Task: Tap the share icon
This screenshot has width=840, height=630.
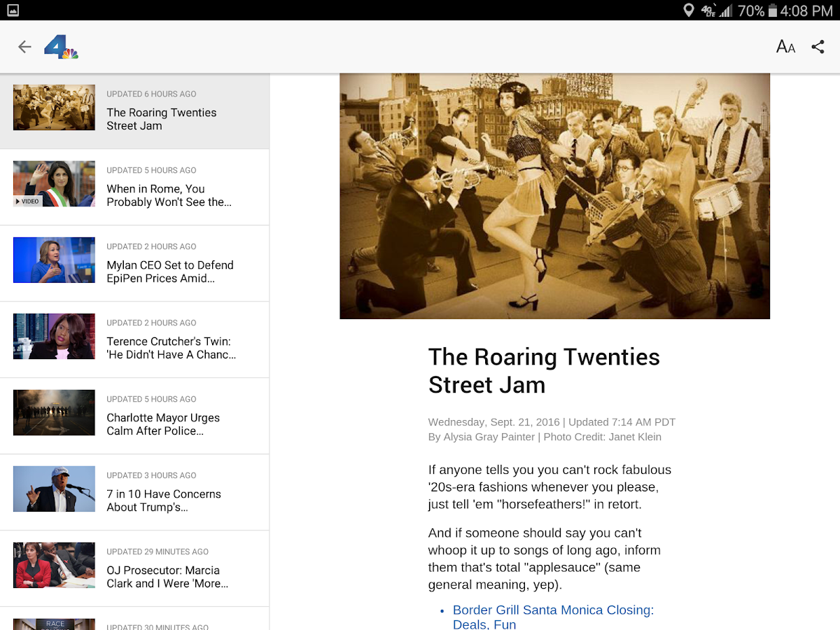Action: click(x=818, y=47)
